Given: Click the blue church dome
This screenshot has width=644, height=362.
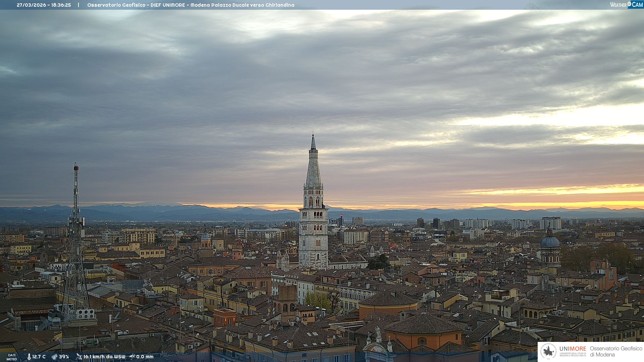Looking at the screenshot, I should (550, 241).
